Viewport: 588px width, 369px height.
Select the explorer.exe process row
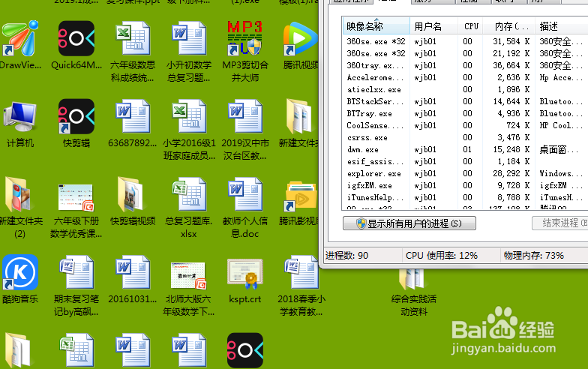465,174
